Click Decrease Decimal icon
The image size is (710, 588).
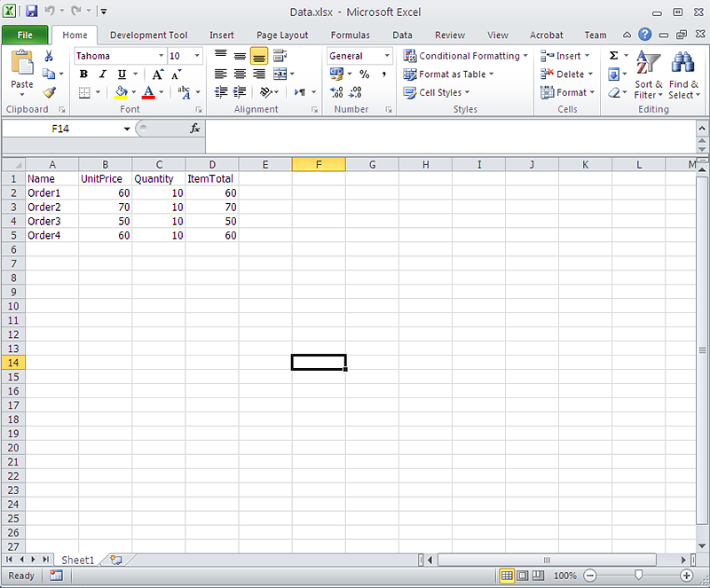tap(356, 92)
